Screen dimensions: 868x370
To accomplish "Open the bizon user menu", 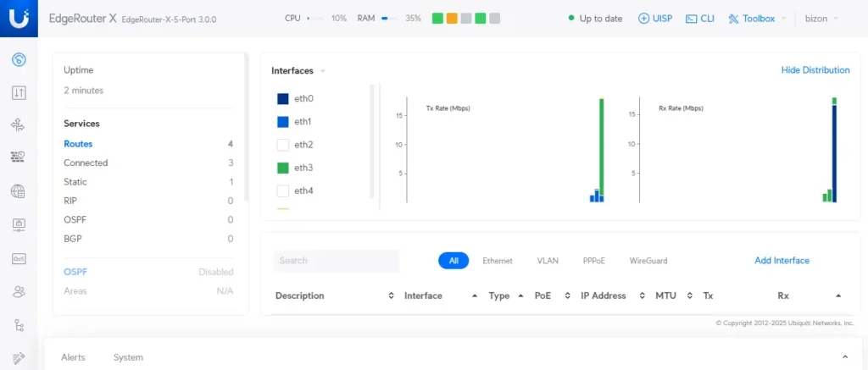I will 821,19.
